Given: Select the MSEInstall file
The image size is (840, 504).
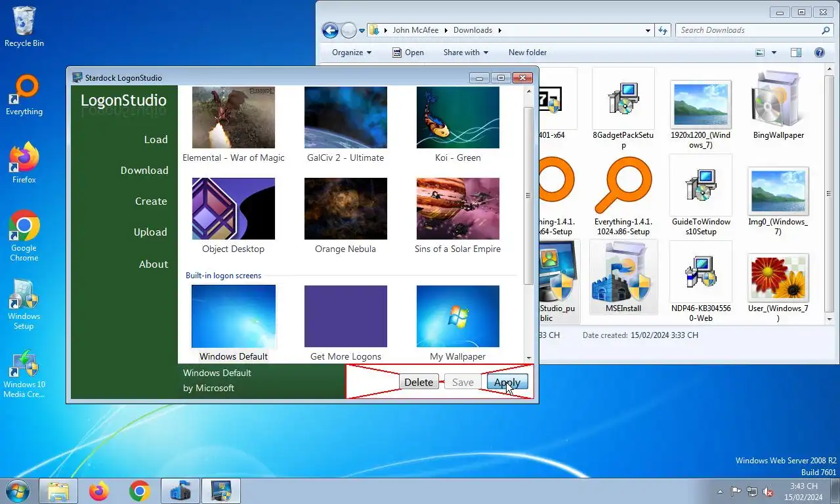Looking at the screenshot, I should (623, 277).
